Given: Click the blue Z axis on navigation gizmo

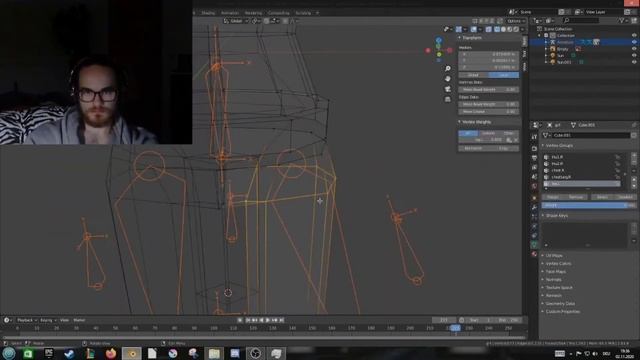Looking at the screenshot, I should [439, 40].
